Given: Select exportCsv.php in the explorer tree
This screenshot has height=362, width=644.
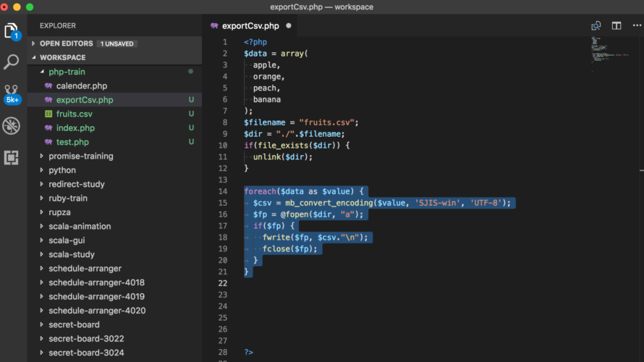Looking at the screenshot, I should coord(114,100).
